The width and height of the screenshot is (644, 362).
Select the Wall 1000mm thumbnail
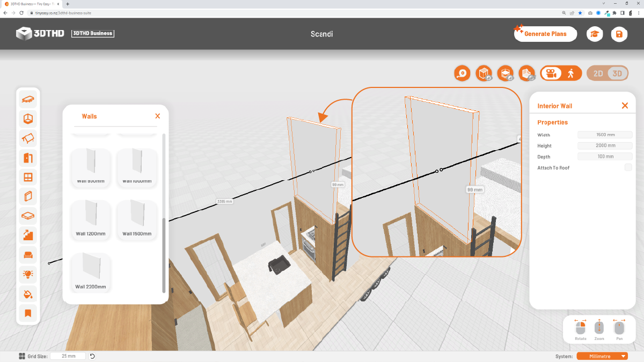137,168
